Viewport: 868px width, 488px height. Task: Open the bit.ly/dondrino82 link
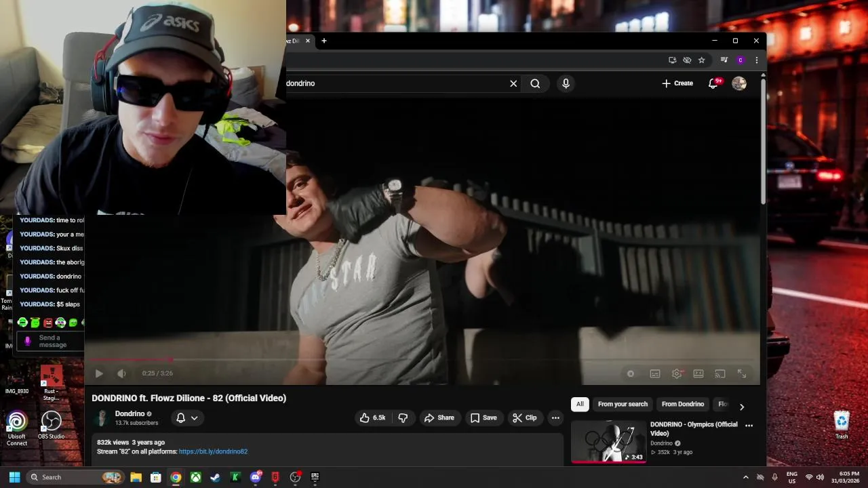[x=213, y=451]
